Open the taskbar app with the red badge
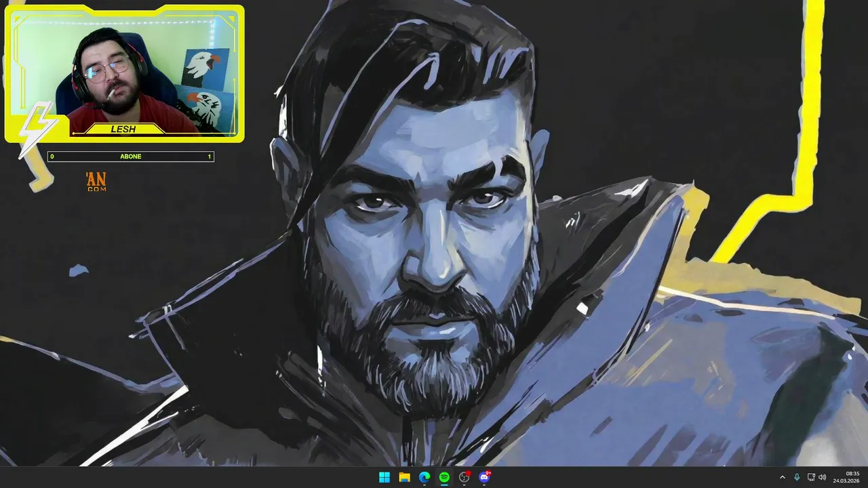This screenshot has height=488, width=868. 465,477
